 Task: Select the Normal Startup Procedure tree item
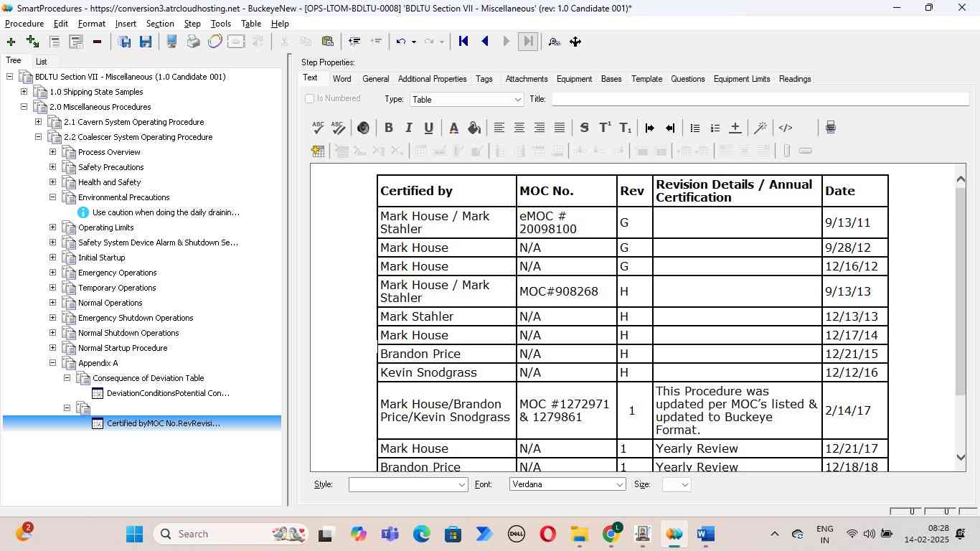[x=123, y=348]
